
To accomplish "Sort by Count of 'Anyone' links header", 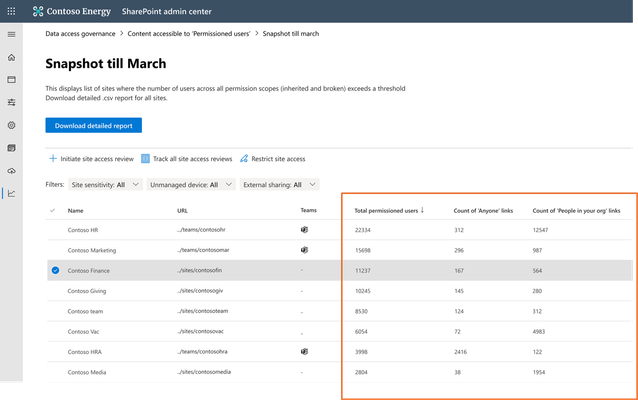I will tap(483, 210).
